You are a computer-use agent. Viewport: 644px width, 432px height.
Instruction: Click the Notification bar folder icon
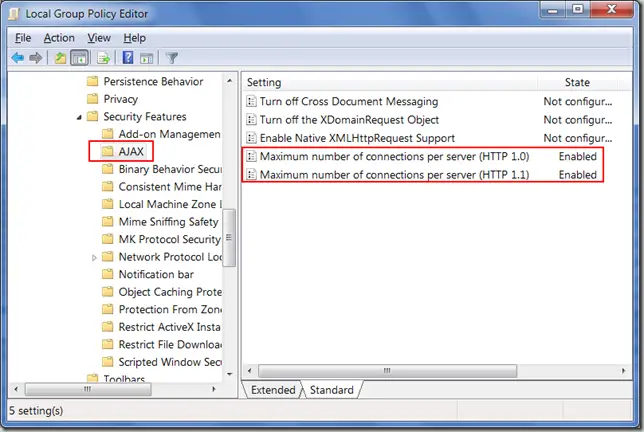tap(108, 274)
